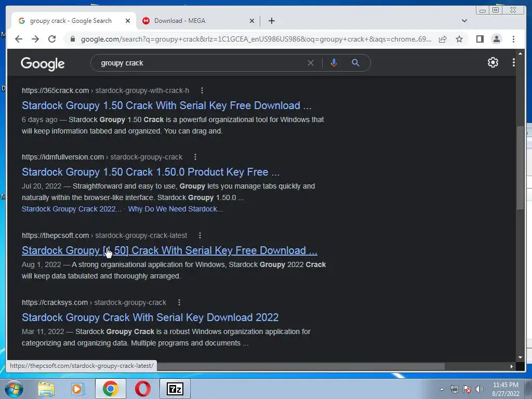Open the 365crack.com Stardock Groupy 1.50 Crack result

tap(167, 105)
